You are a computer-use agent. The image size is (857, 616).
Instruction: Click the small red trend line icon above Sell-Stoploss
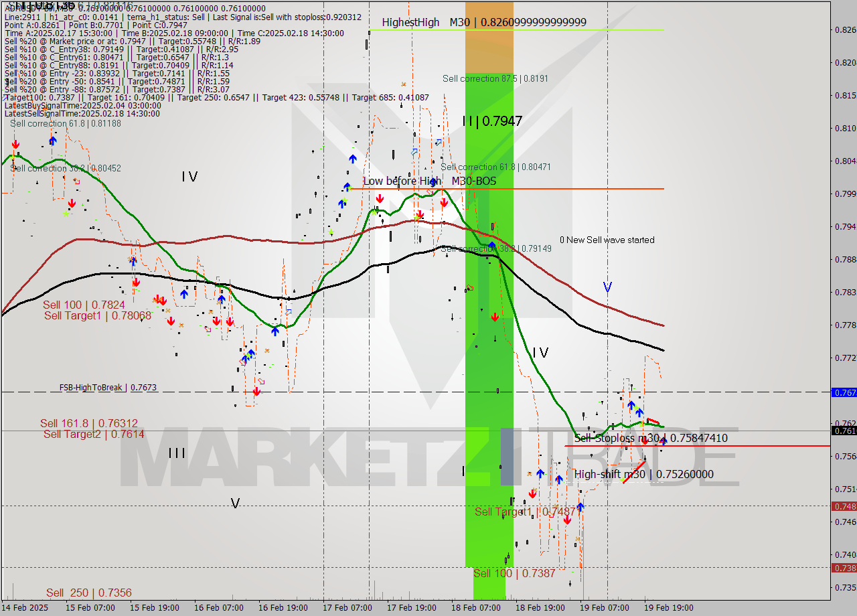(653, 421)
